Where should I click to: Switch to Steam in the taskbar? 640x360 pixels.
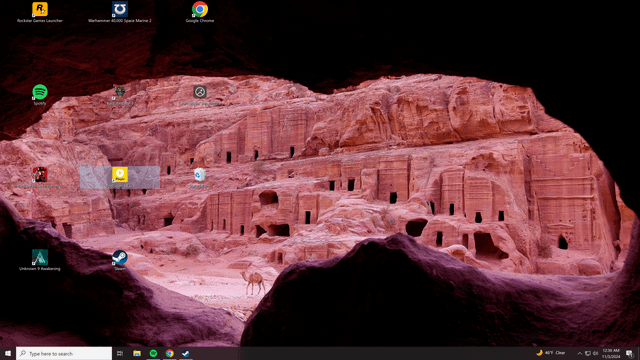186,353
